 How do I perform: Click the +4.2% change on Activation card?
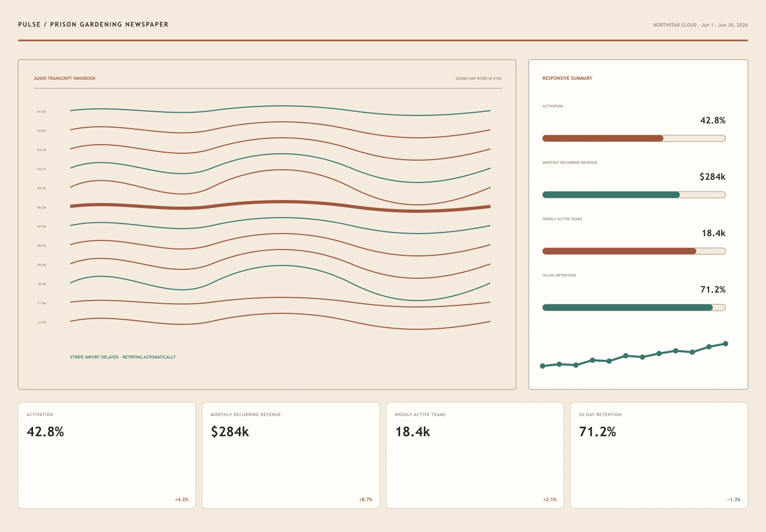point(181,500)
